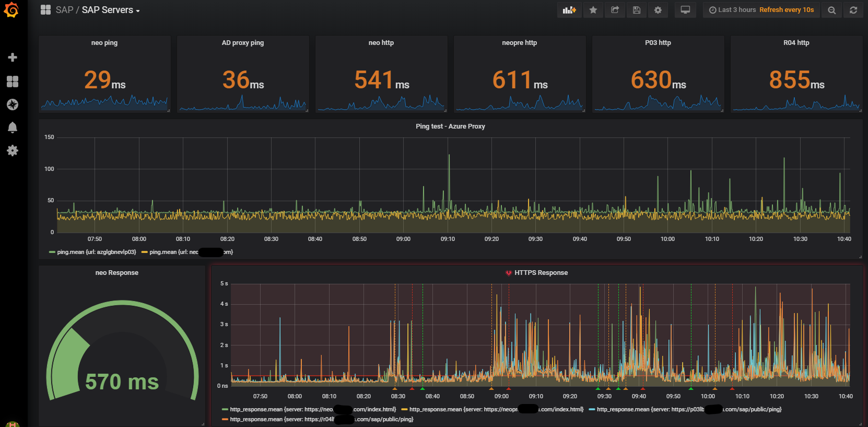Click cyan color swatch of p03 legend
The image size is (868, 427).
592,409
